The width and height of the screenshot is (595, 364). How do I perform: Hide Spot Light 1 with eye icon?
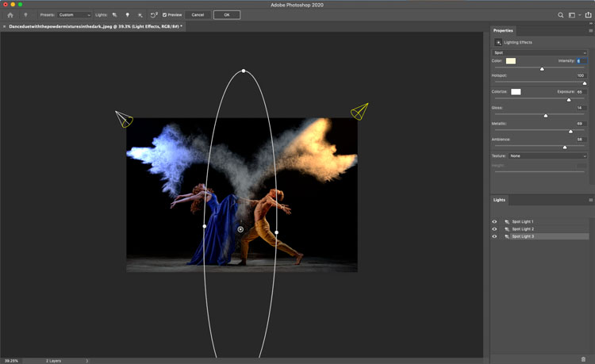[494, 222]
